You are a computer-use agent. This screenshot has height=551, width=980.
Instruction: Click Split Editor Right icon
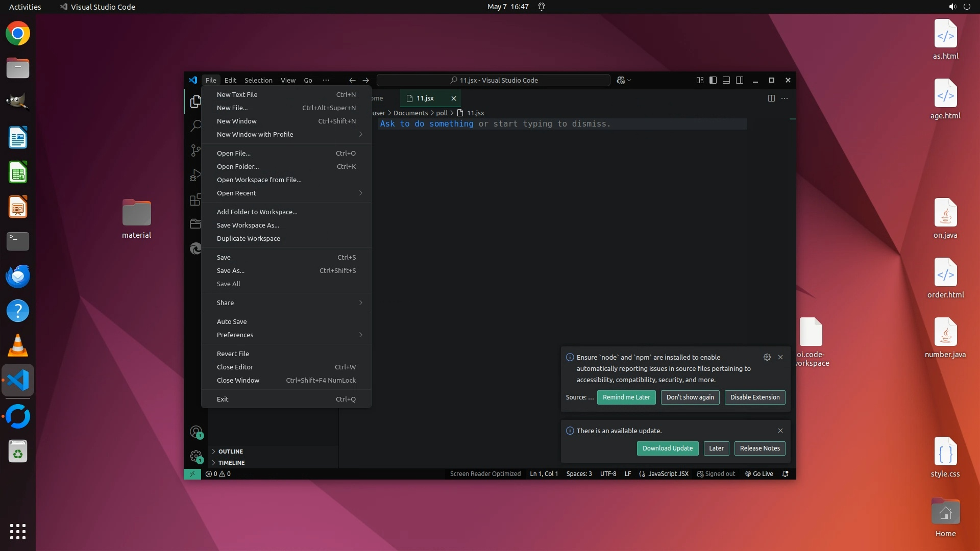click(x=771, y=98)
